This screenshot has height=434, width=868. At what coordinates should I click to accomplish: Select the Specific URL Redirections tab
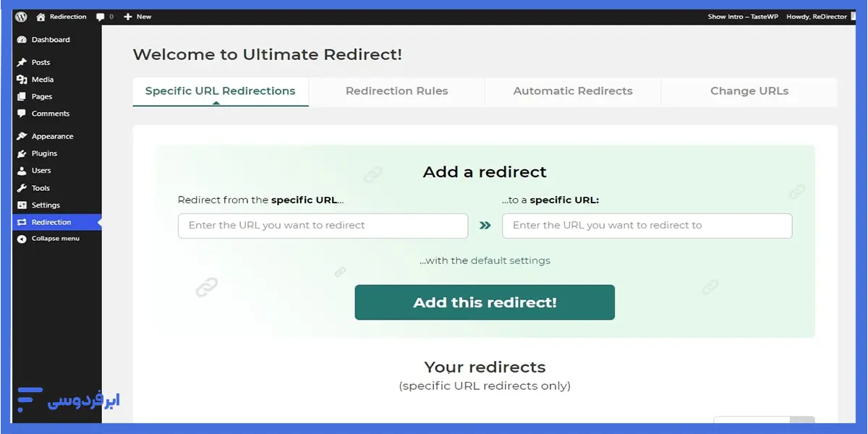tap(221, 91)
